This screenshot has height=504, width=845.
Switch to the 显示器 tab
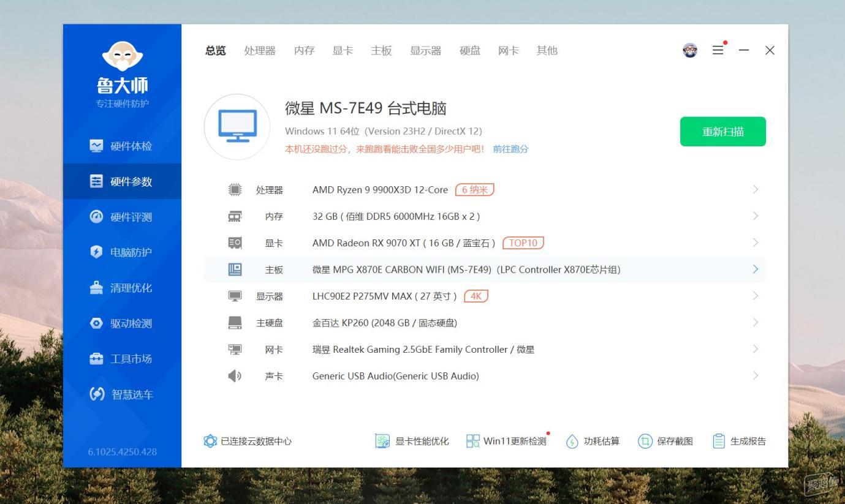(x=426, y=51)
